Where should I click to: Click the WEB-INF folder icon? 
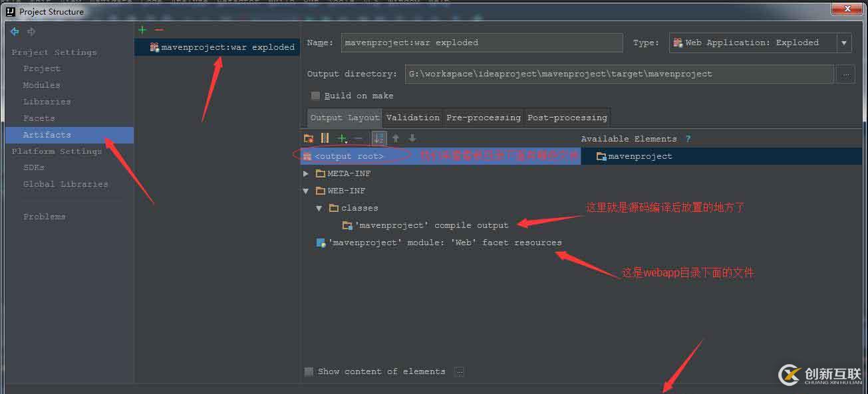pos(321,191)
